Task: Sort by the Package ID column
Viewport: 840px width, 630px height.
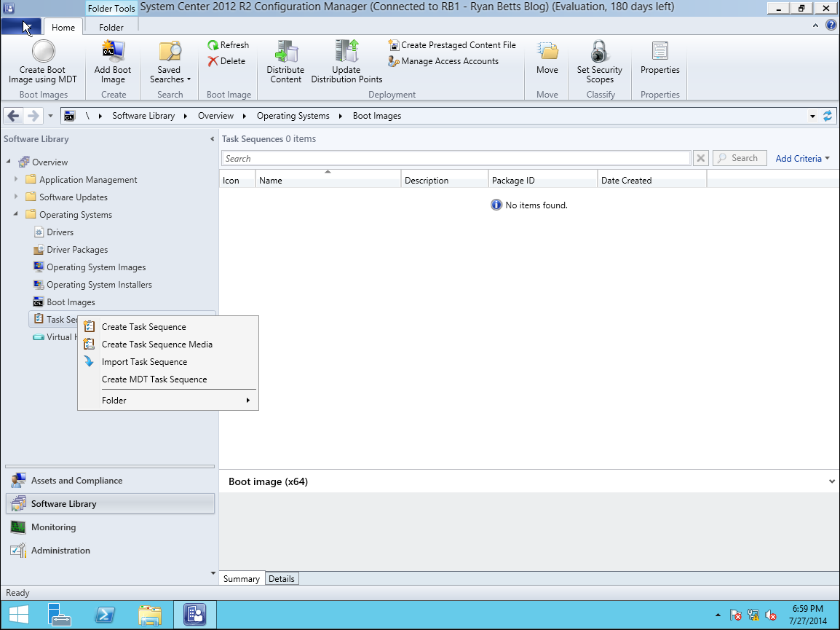Action: (543, 180)
